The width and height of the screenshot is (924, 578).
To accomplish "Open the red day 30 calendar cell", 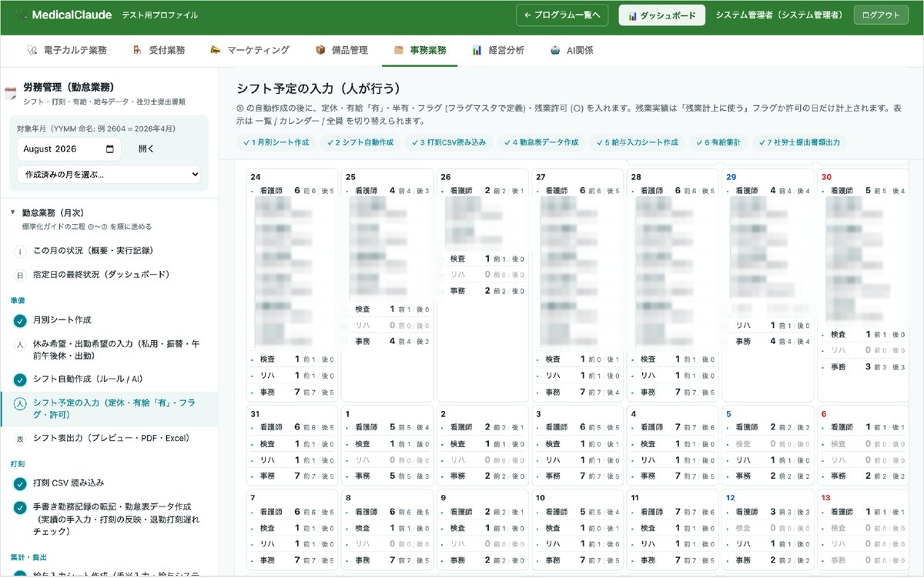I will (863, 285).
